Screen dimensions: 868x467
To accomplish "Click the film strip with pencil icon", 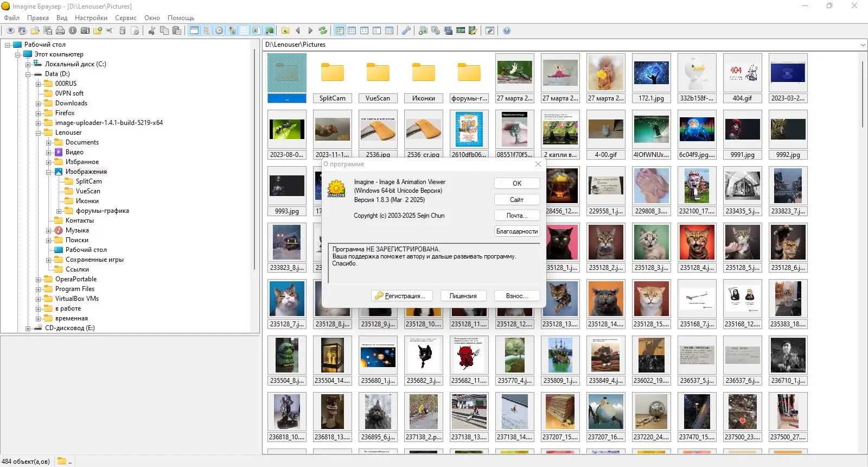I will (473, 31).
